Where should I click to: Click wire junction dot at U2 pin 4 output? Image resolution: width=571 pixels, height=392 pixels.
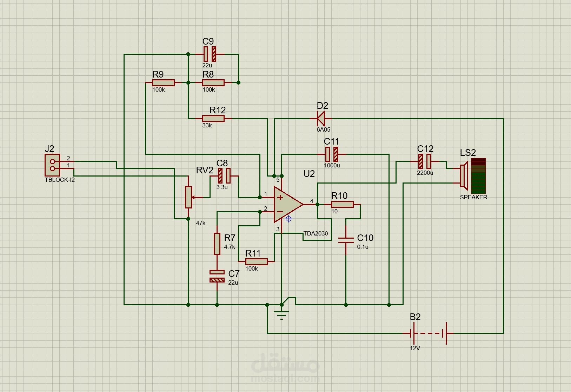click(317, 204)
